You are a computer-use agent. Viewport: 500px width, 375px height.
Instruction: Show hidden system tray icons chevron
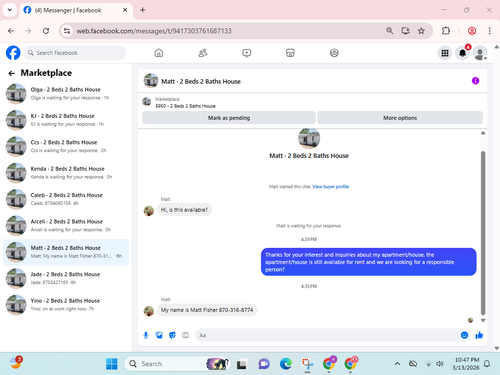(397, 364)
